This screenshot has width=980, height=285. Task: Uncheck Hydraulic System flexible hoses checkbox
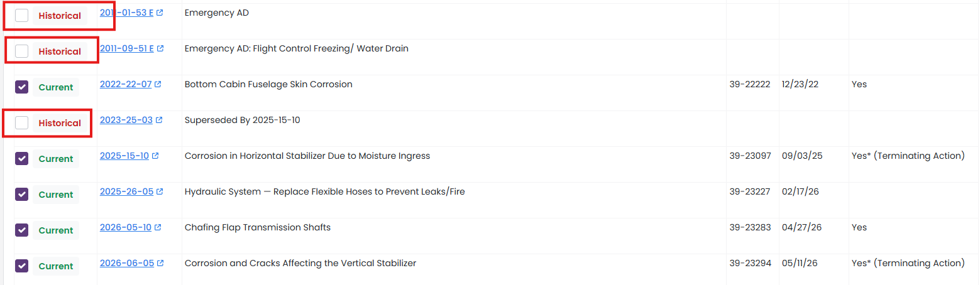coord(22,195)
